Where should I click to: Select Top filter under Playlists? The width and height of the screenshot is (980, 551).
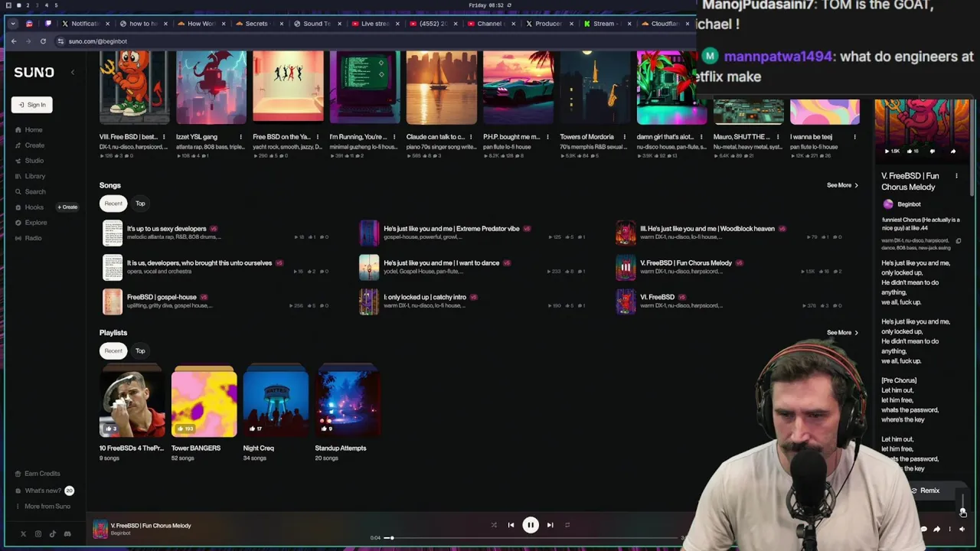pyautogui.click(x=140, y=351)
